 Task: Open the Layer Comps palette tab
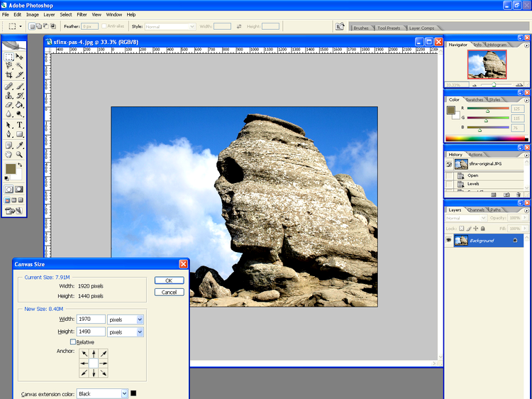tap(422, 28)
